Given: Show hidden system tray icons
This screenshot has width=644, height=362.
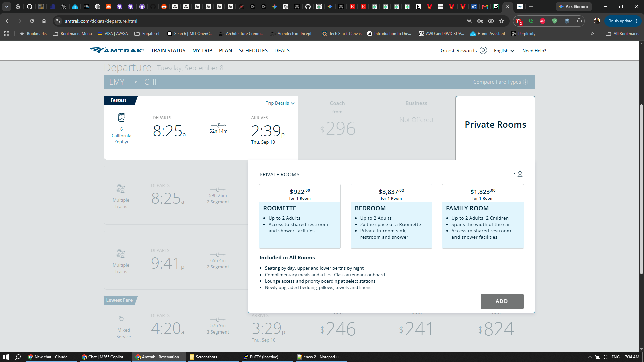Looking at the screenshot, I should pyautogui.click(x=589, y=357).
